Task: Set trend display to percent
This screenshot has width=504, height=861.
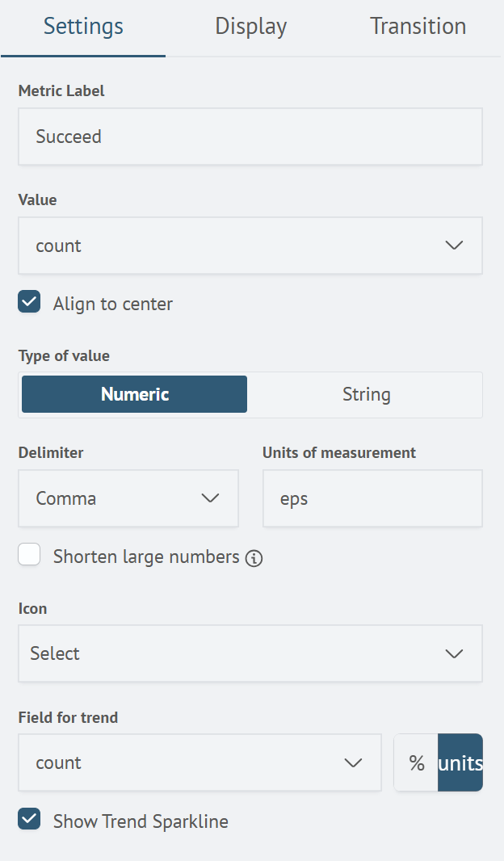Action: [417, 762]
